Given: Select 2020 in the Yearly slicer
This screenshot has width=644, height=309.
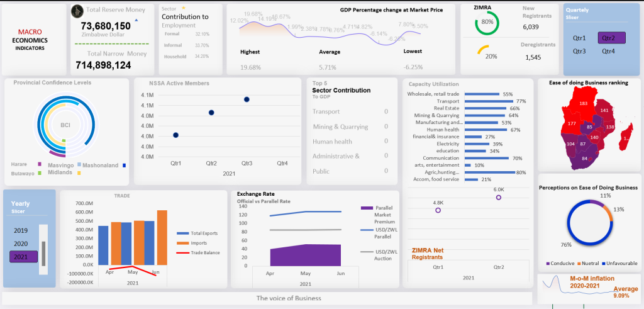Looking at the screenshot, I should pos(21,244).
